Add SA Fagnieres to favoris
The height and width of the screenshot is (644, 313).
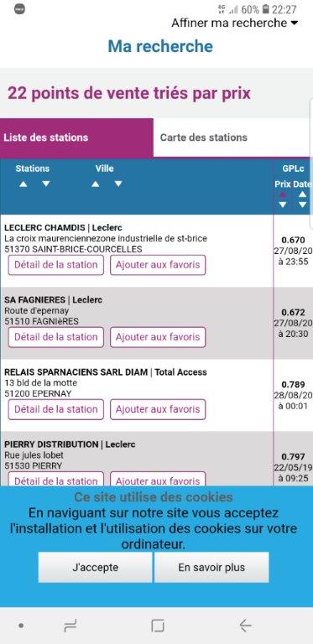[158, 337]
